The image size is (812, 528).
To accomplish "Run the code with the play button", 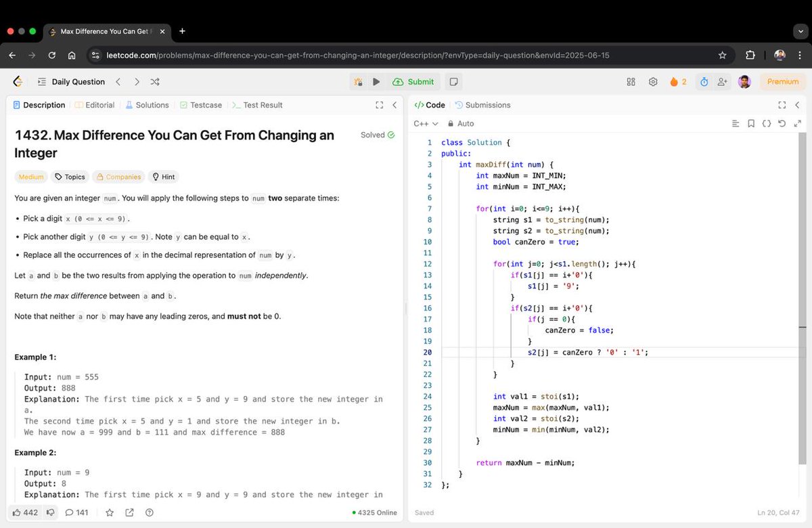I will coord(377,82).
